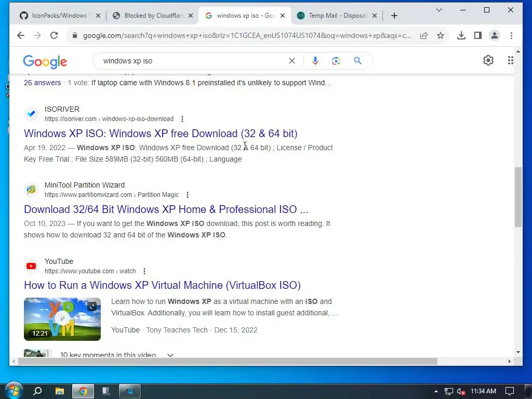Screen dimensions: 532x399
Task: Reload the current page
Action: coord(54,35)
